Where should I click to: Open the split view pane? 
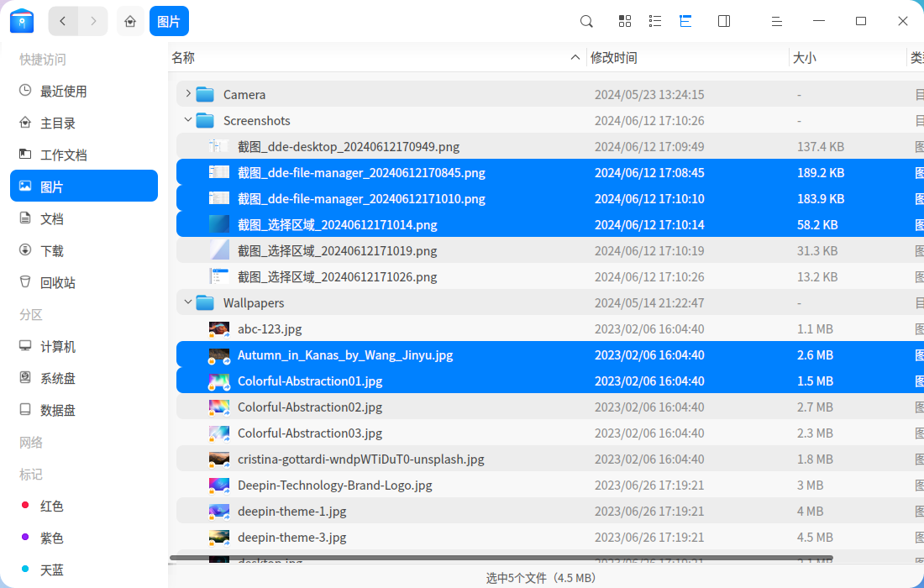[723, 21]
